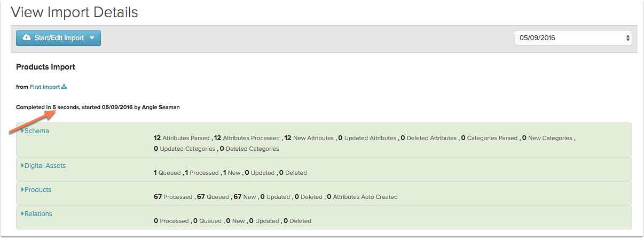This screenshot has width=644, height=238.
Task: Click the date selector up/down arrows
Action: point(627,38)
